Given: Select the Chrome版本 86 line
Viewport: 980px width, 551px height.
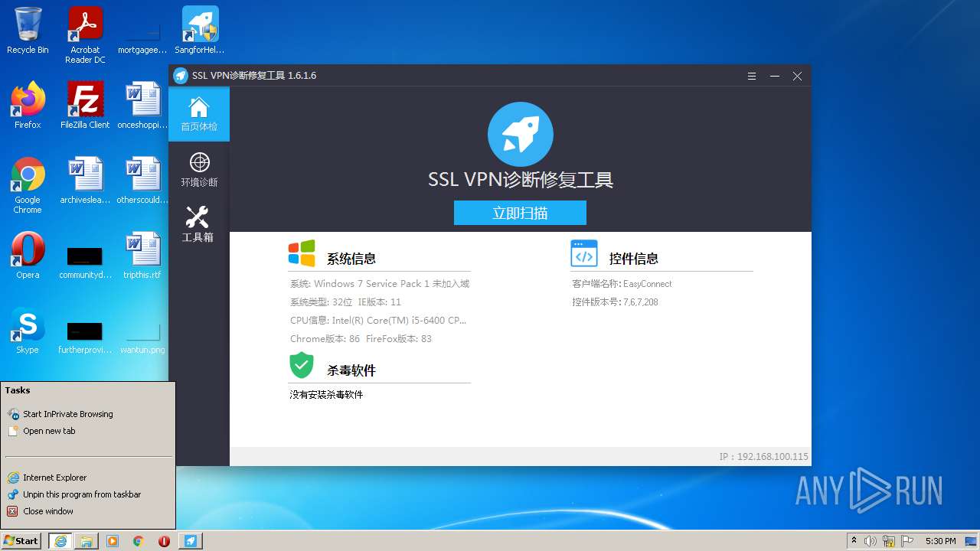Looking at the screenshot, I should [x=361, y=339].
